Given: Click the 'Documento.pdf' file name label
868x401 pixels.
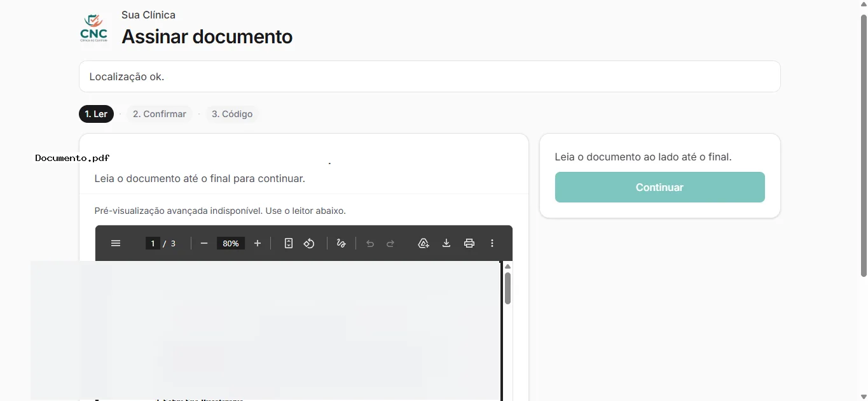Looking at the screenshot, I should 72,158.
